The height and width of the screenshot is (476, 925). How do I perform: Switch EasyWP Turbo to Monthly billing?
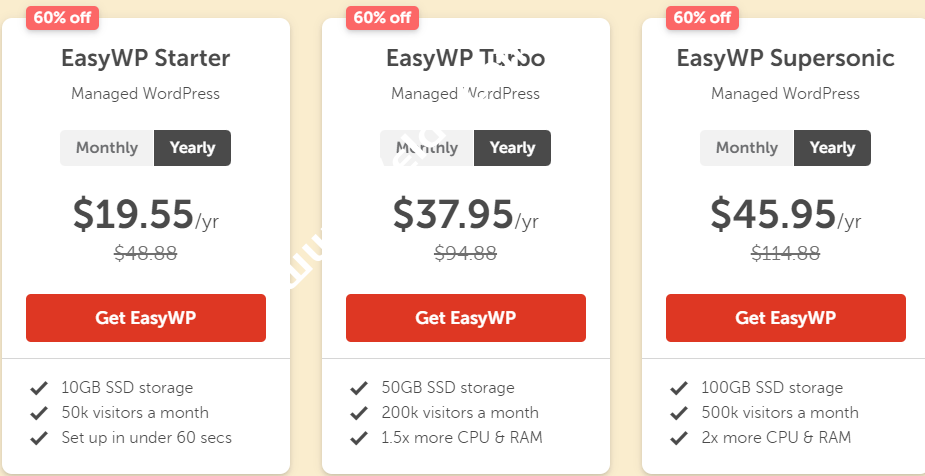click(x=427, y=148)
